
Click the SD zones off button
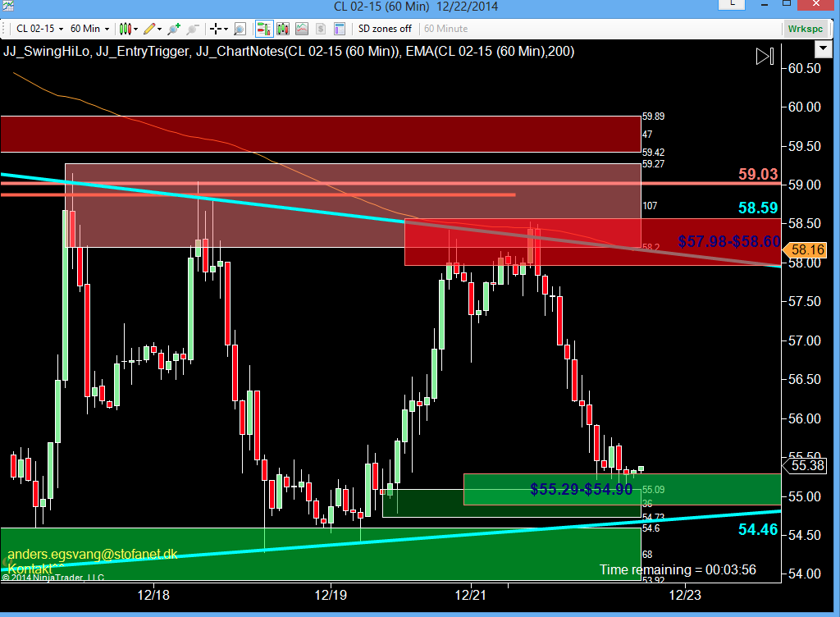click(385, 29)
